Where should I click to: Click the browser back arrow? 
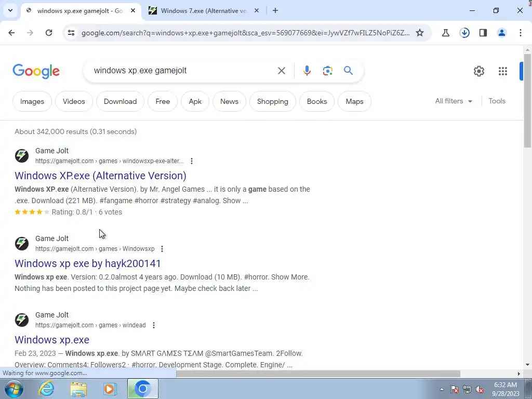(x=11, y=33)
